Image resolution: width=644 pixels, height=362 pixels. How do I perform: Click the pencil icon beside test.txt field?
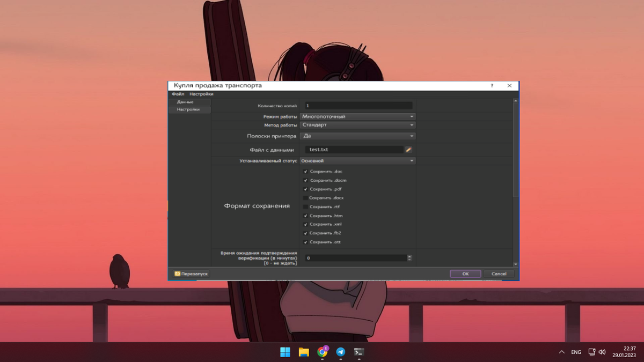pos(408,150)
